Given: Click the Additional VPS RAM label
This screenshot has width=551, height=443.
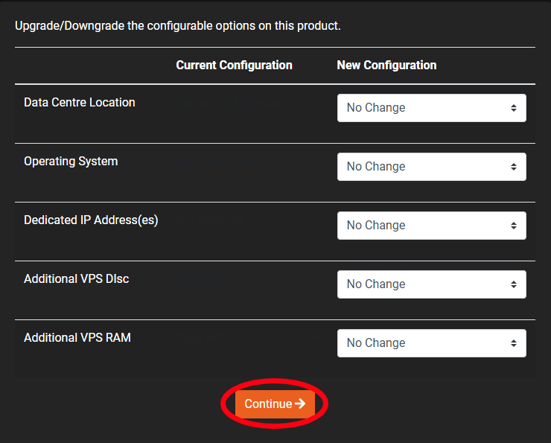Looking at the screenshot, I should coord(77,338).
